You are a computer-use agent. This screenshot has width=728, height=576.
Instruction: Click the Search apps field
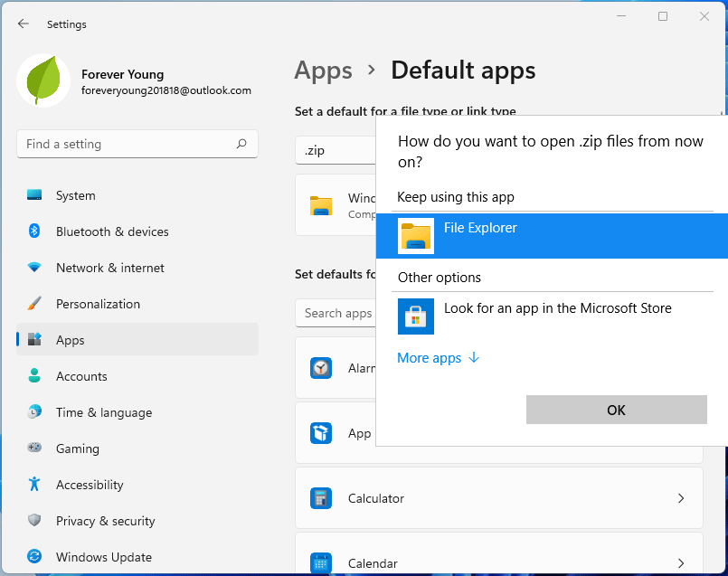pyautogui.click(x=336, y=313)
